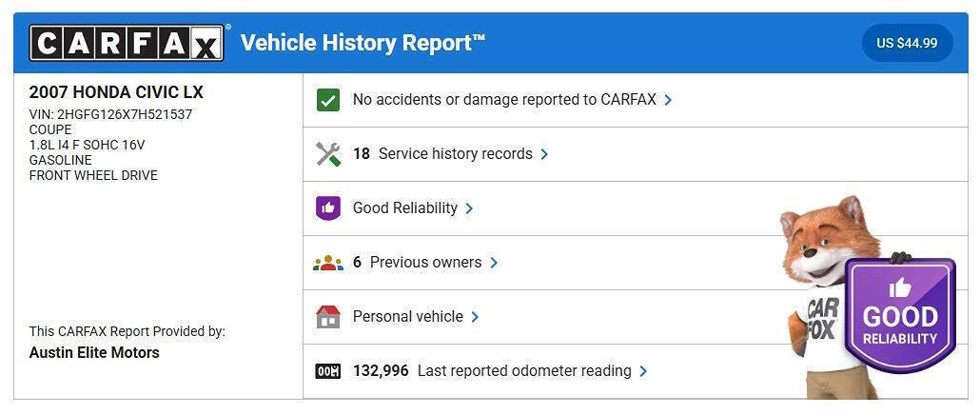Click the purple thumbs-up reliability shield icon
Image resolution: width=980 pixels, height=415 pixels.
(x=328, y=208)
